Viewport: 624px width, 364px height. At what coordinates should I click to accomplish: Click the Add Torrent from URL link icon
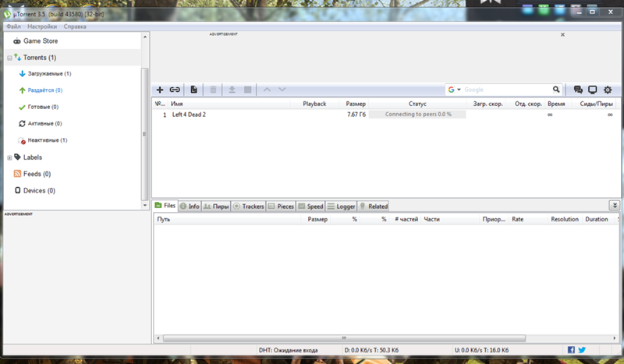click(x=175, y=90)
